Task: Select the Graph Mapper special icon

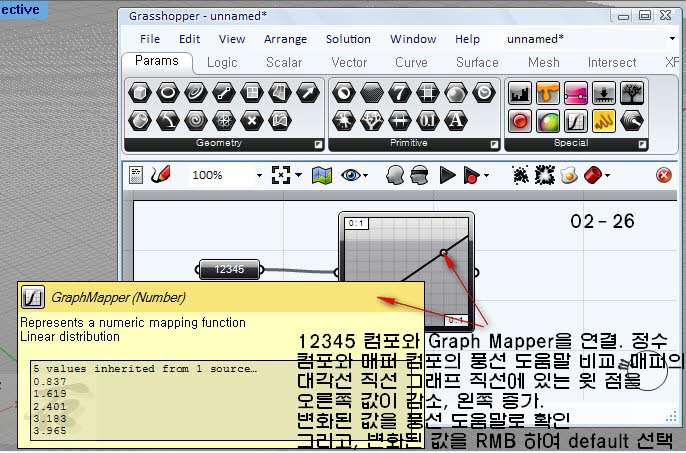Action: tap(576, 121)
